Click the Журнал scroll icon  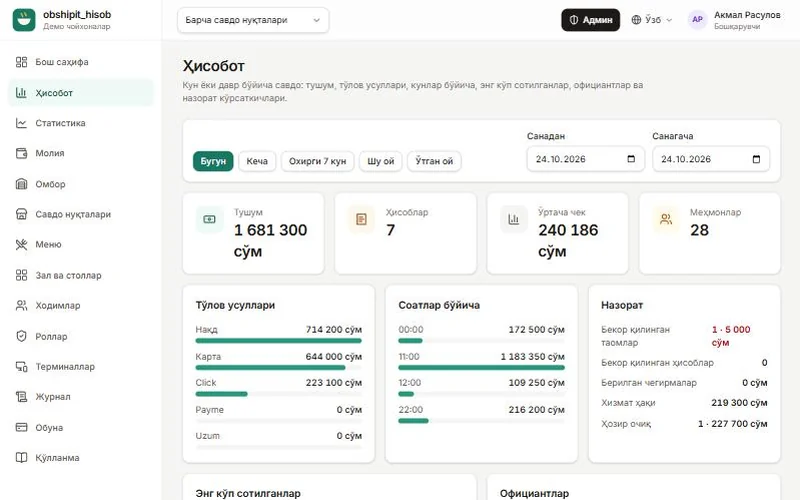pyautogui.click(x=21, y=396)
